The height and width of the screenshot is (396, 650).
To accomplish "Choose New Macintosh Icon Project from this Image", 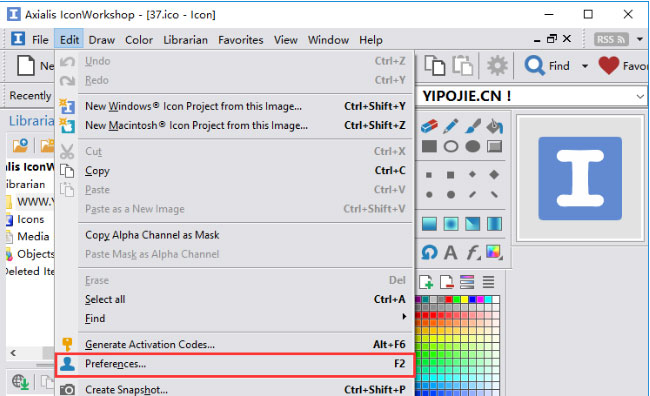I will point(235,125).
